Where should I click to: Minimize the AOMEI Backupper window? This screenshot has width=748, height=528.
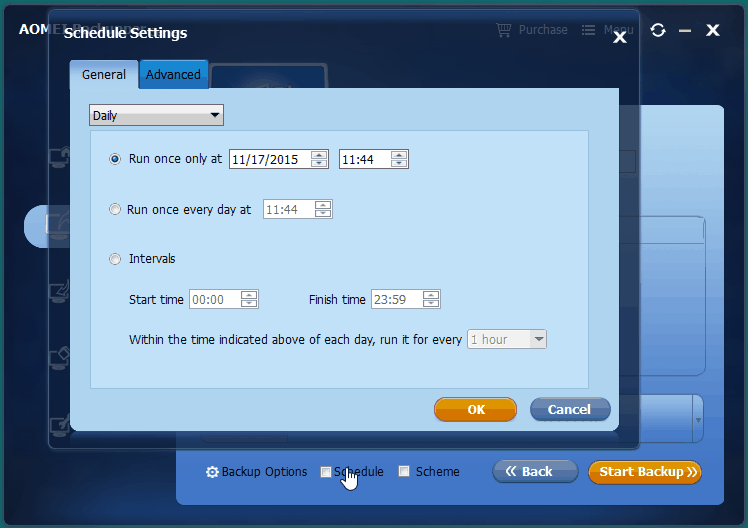click(x=685, y=31)
